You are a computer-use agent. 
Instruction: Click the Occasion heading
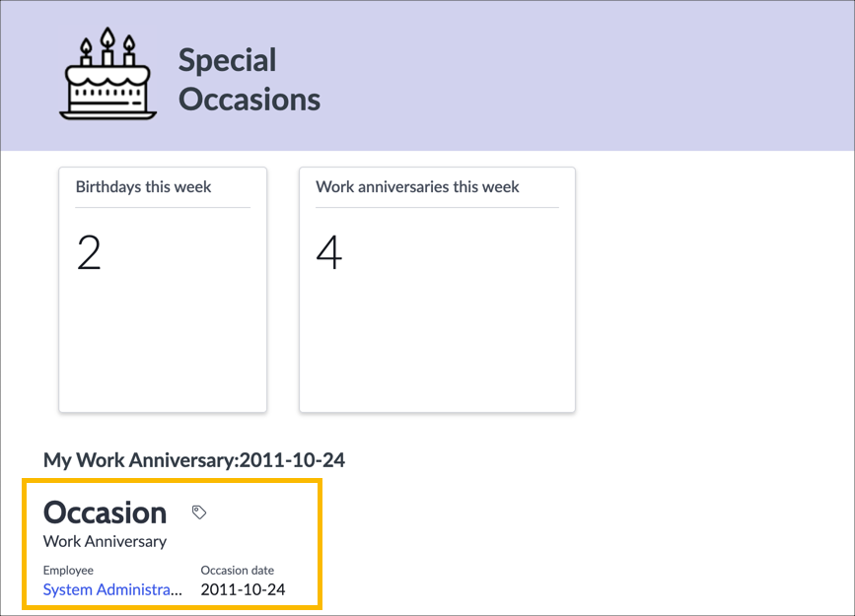coord(105,513)
